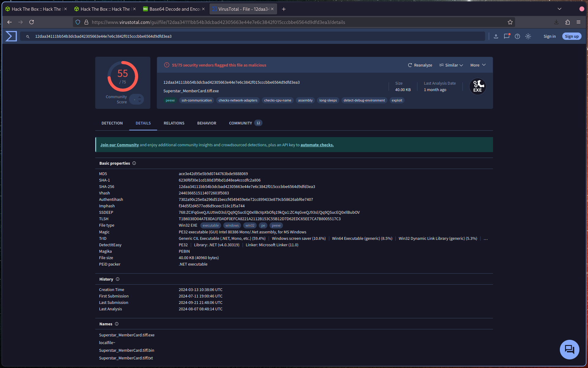Click the Sign in link
588x368 pixels.
pyautogui.click(x=549, y=36)
